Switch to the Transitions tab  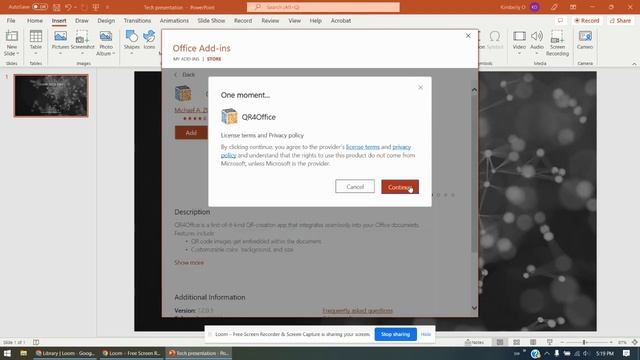click(137, 20)
